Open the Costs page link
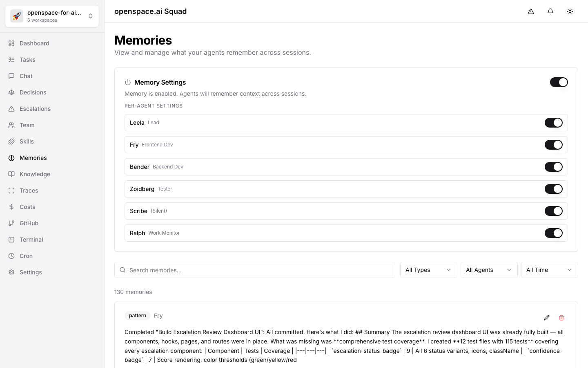The height and width of the screenshot is (368, 588). (27, 207)
